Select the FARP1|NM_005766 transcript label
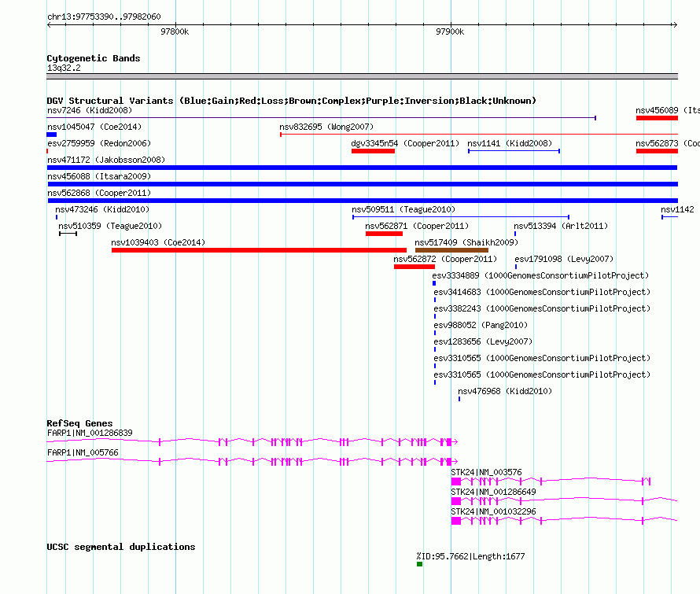 coord(83,452)
